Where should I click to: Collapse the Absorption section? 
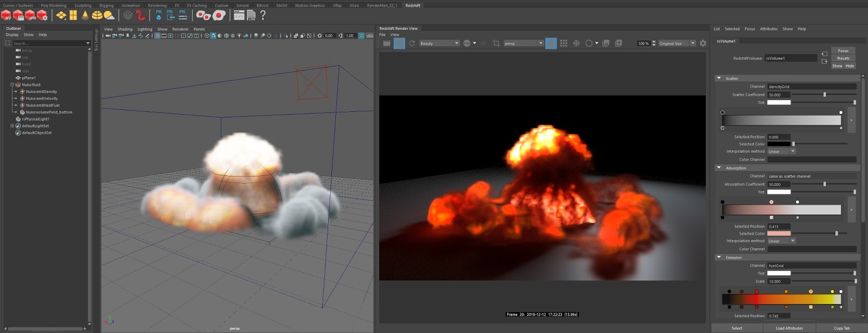[x=719, y=168]
